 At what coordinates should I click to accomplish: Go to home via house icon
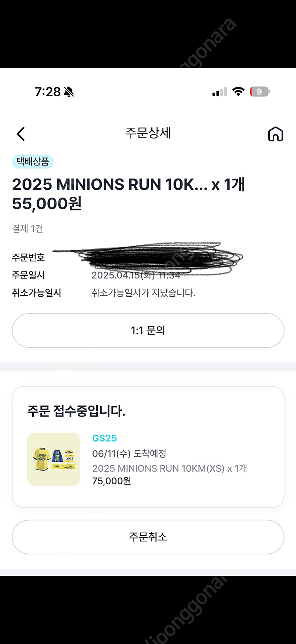click(x=275, y=134)
